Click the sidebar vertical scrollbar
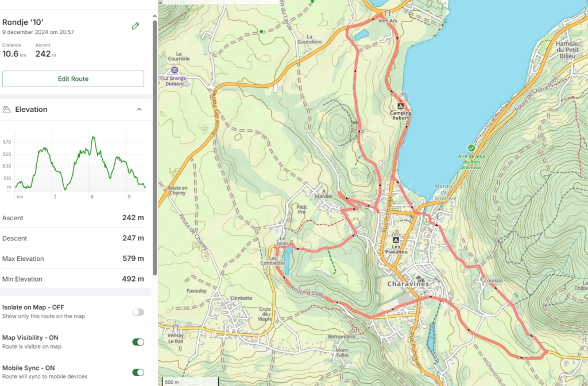Screen dimensions: 588x386 [x=154, y=143]
